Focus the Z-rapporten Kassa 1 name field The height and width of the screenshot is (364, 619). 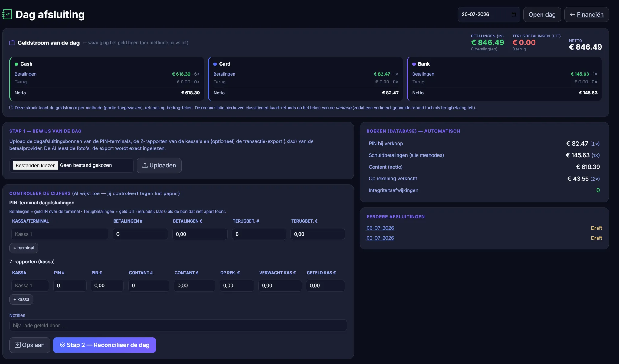(30, 285)
